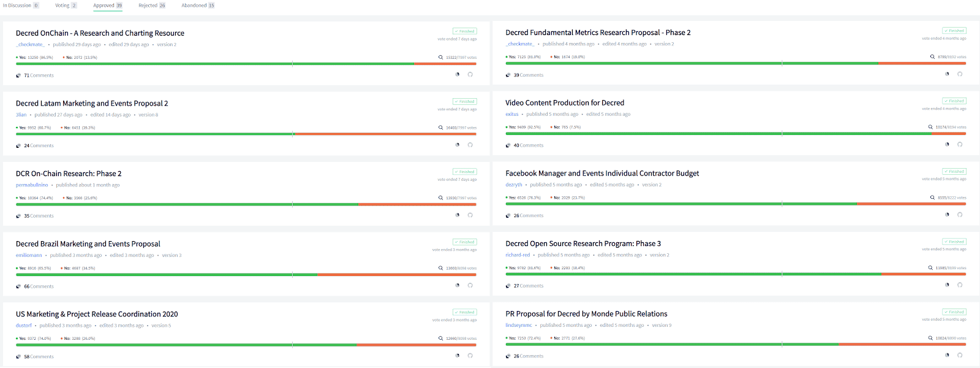Click the pie chart icon on Open Source Research Program
The image size is (980, 368).
point(947,285)
